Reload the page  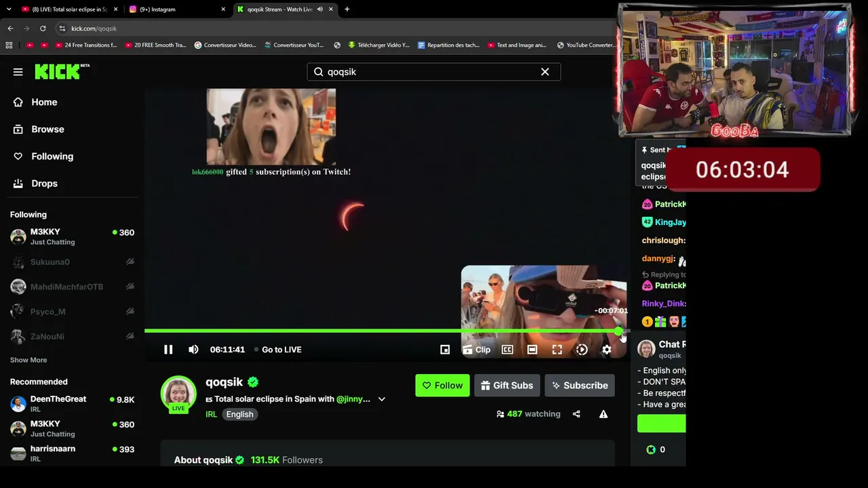coord(43,28)
